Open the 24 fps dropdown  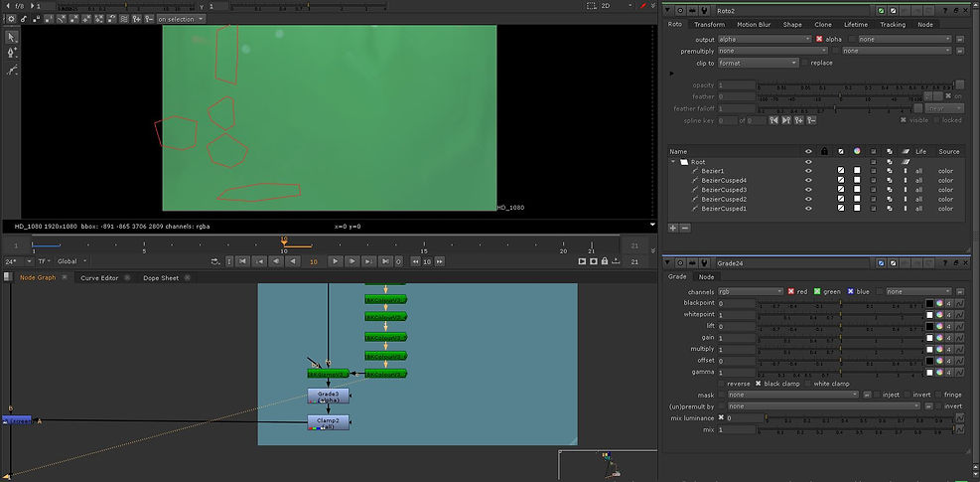(19, 261)
